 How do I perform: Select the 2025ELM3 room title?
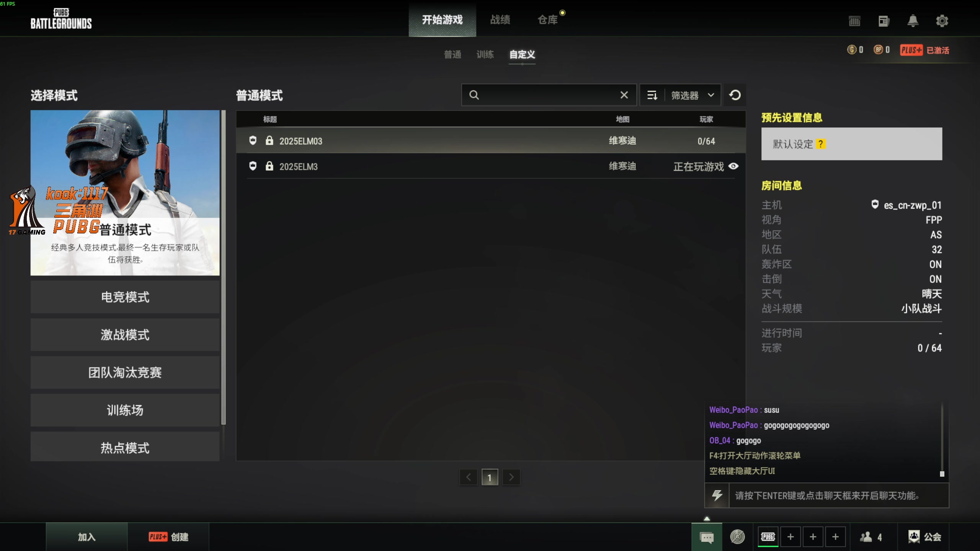(x=299, y=167)
